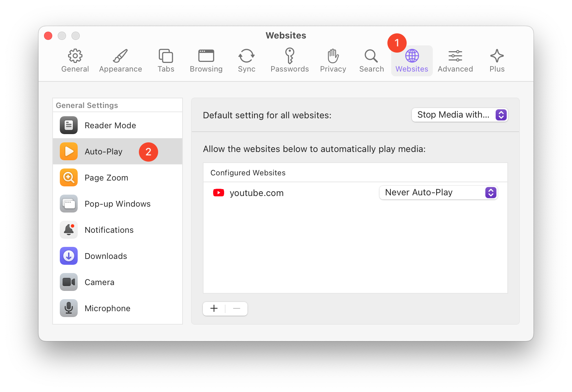Remove website with the minus button
Image resolution: width=572 pixels, height=392 pixels.
pos(236,308)
